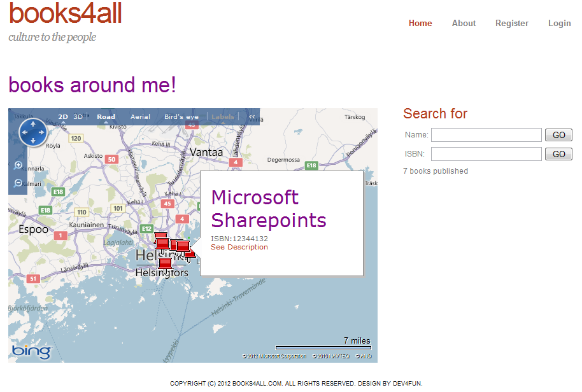Click the books4all site logo
The height and width of the screenshot is (392, 582).
click(x=66, y=13)
